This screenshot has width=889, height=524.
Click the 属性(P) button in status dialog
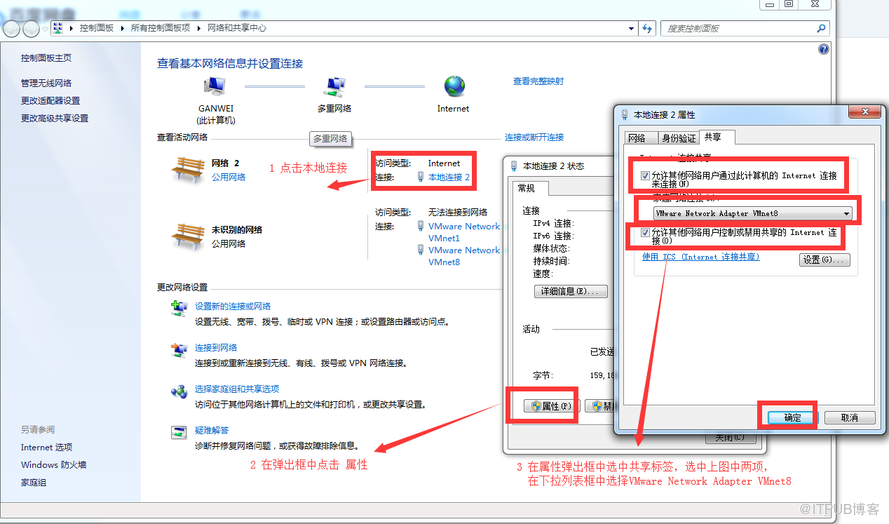click(549, 406)
